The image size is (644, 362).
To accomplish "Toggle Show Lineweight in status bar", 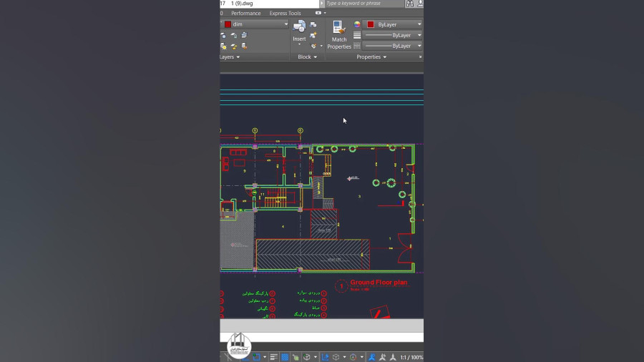I will (x=274, y=358).
